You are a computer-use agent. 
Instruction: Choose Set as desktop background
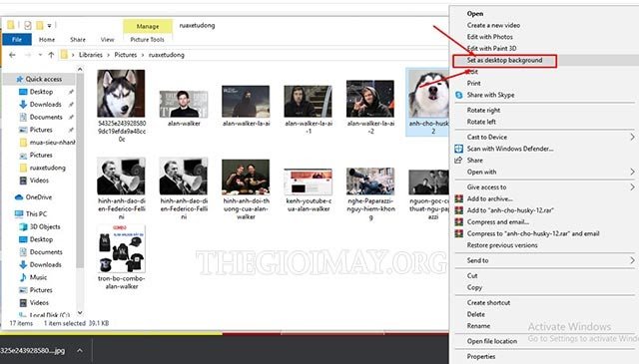pyautogui.click(x=504, y=60)
